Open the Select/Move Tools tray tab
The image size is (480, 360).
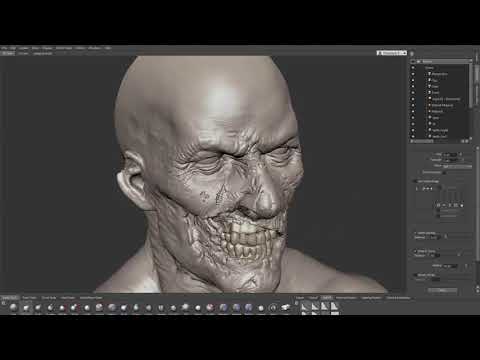(x=91, y=298)
